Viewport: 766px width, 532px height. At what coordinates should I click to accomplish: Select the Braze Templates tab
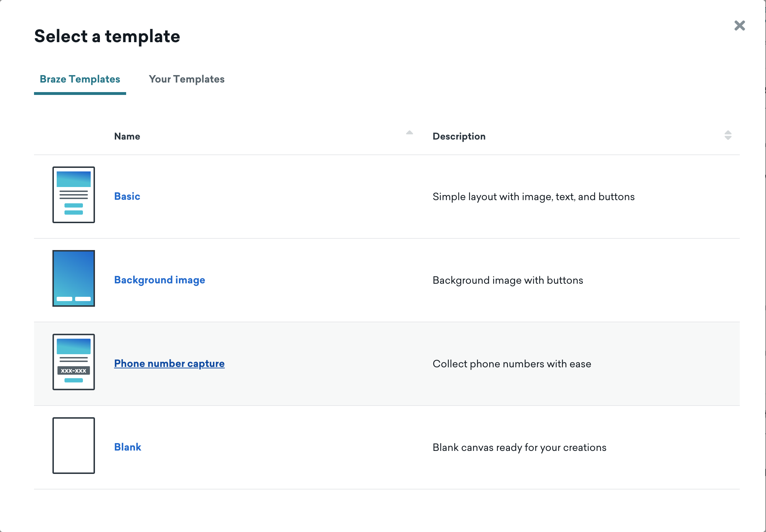point(80,79)
